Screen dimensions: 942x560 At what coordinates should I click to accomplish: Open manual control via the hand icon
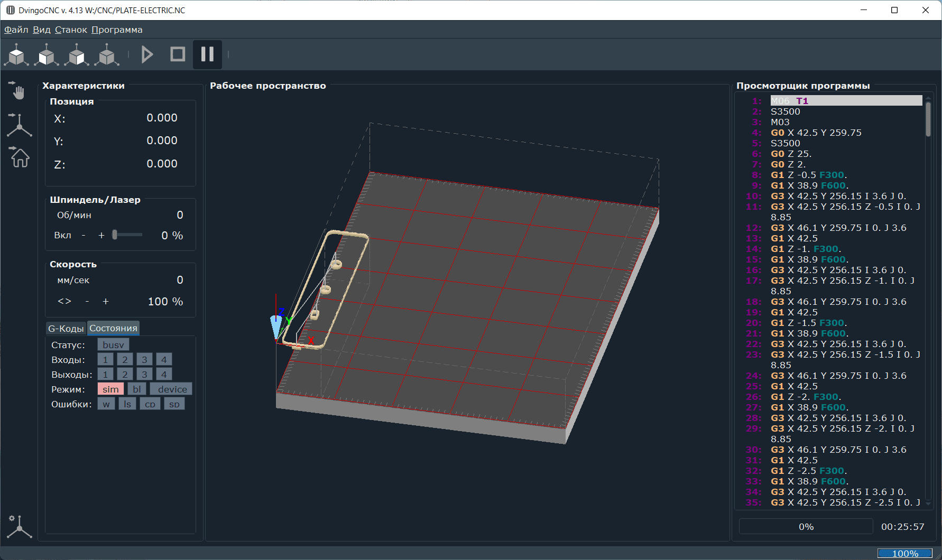click(x=18, y=91)
